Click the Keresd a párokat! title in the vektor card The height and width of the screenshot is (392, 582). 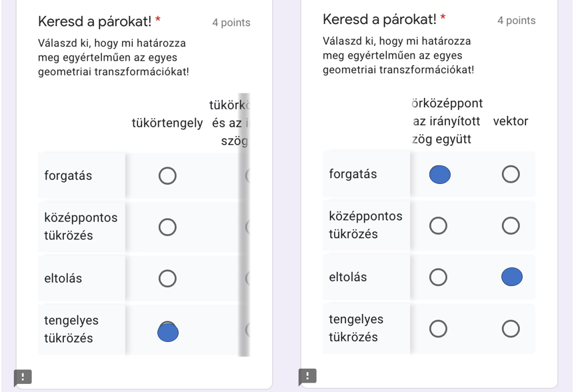(x=379, y=20)
